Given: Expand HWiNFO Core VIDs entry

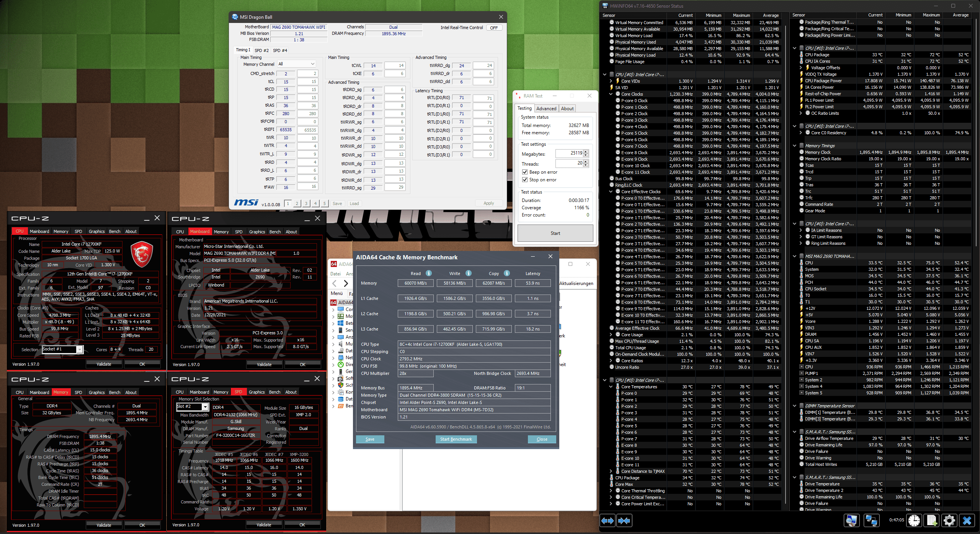Looking at the screenshot, I should pyautogui.click(x=611, y=81).
